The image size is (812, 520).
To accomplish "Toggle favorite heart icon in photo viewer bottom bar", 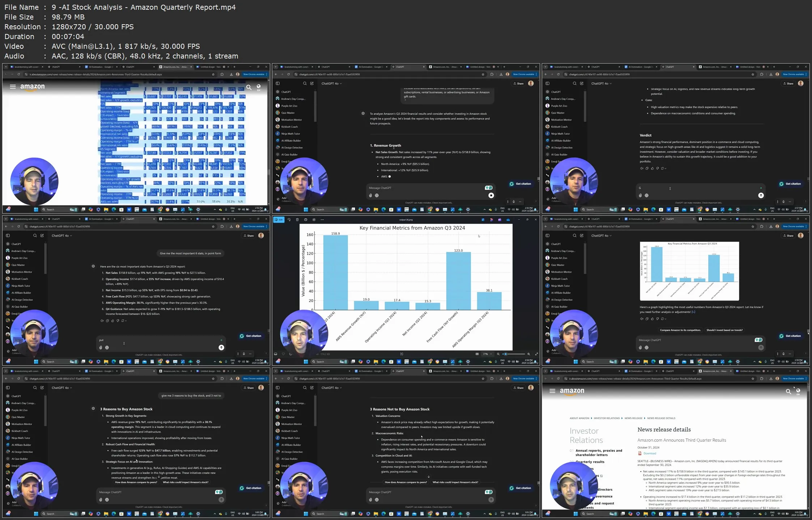I will [283, 354].
